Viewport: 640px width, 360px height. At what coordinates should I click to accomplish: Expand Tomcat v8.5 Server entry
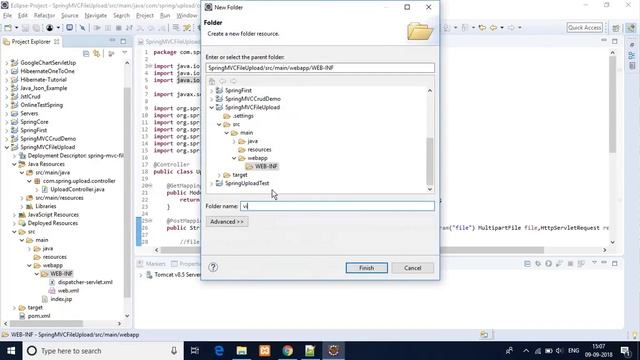point(141,275)
